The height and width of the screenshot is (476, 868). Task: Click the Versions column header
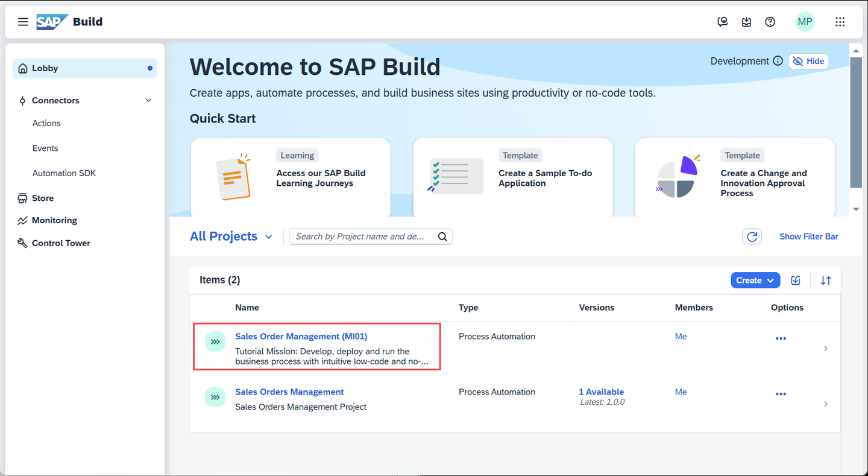pyautogui.click(x=597, y=307)
